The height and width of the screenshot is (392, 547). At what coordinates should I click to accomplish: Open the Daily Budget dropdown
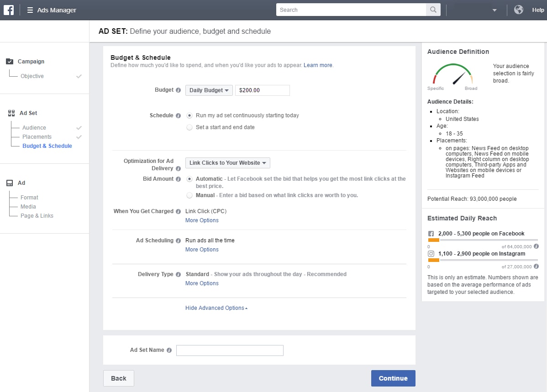(209, 90)
